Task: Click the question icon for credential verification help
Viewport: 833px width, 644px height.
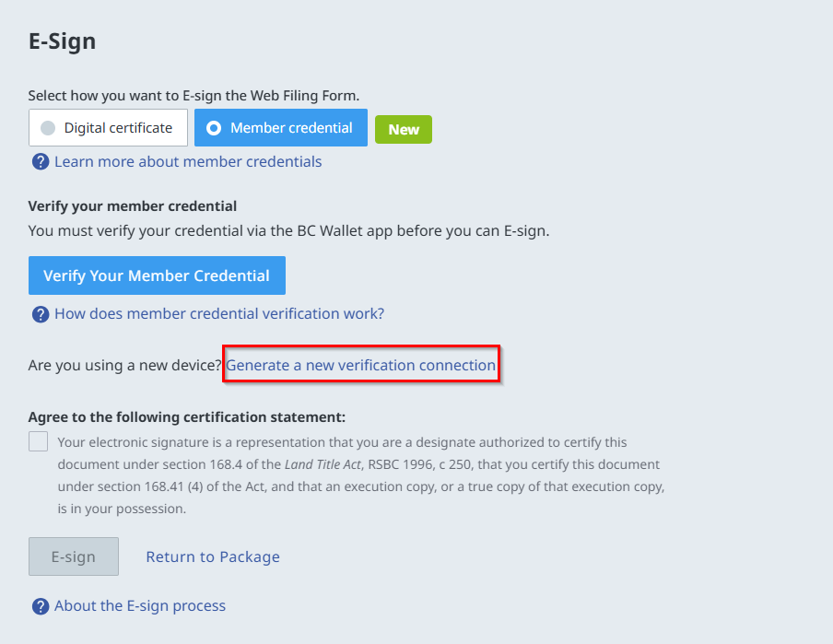Action: pos(40,314)
